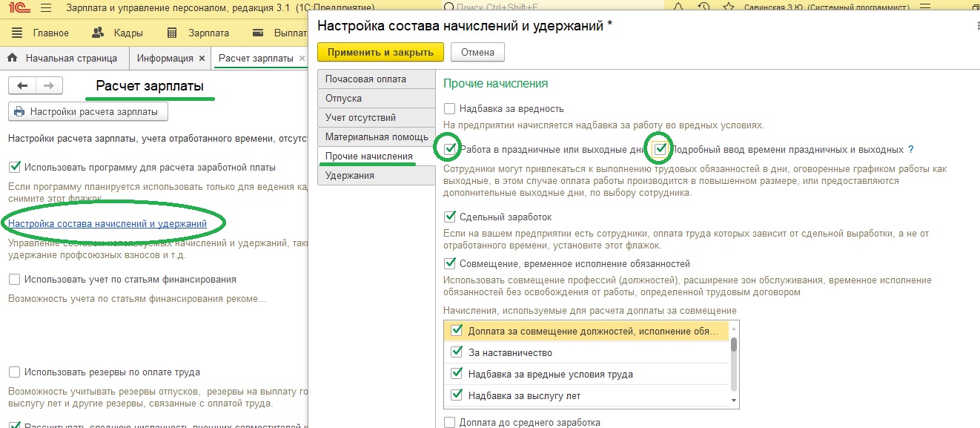Image resolution: width=980 pixels, height=428 pixels.
Task: Toggle Работа в праздничные или выходные дни
Action: point(450,149)
